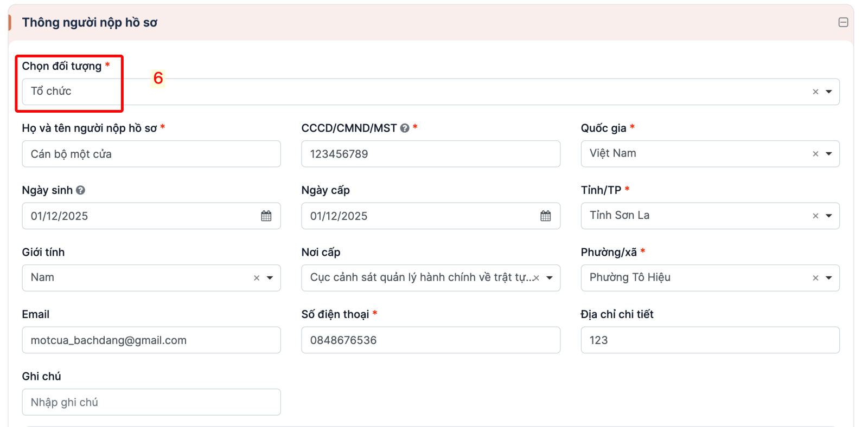Expand the Phường/xã dropdown

pyautogui.click(x=828, y=278)
